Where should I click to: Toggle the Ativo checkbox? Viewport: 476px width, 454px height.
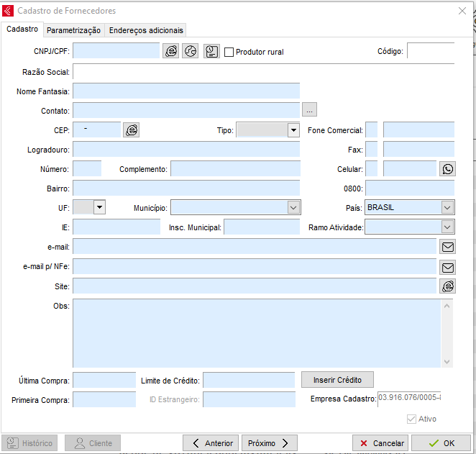coord(411,419)
